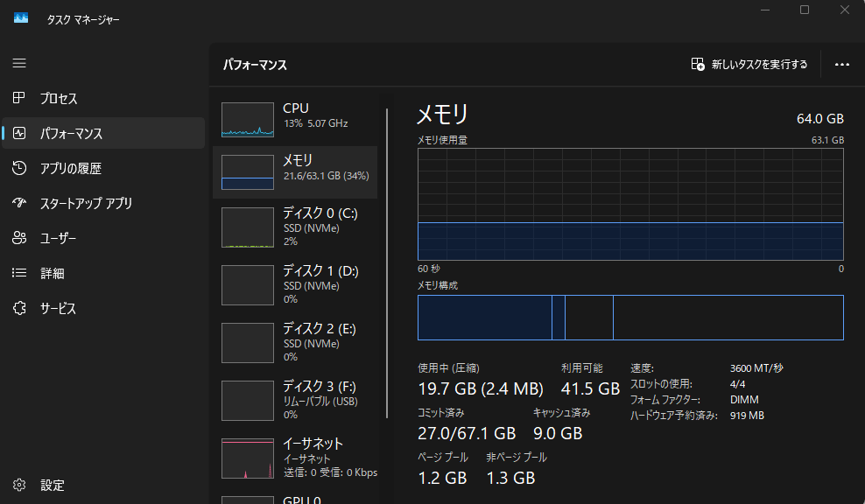Click 新しいタスクを実行する button
Screen dimensions: 865x504
pos(749,65)
